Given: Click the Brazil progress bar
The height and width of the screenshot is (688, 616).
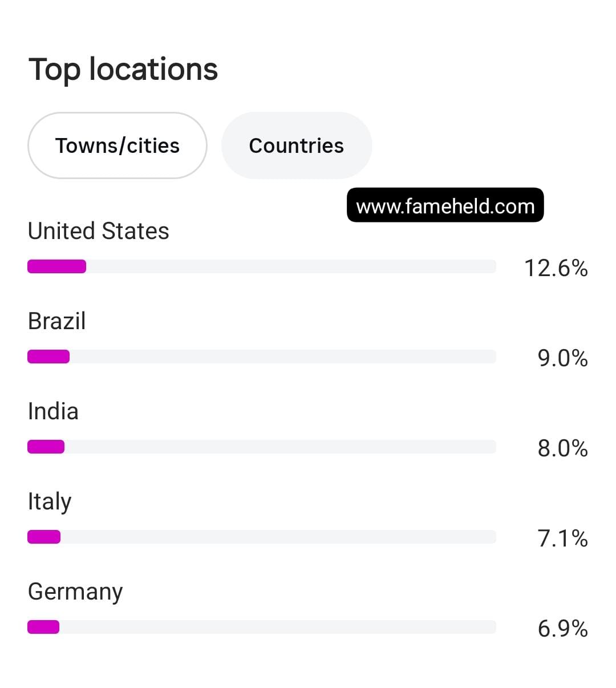Looking at the screenshot, I should click(x=262, y=357).
